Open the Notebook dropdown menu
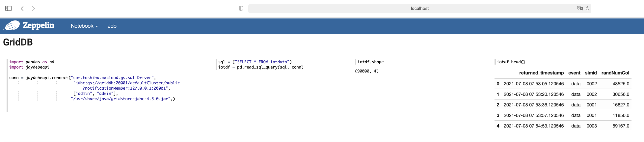 point(84,26)
